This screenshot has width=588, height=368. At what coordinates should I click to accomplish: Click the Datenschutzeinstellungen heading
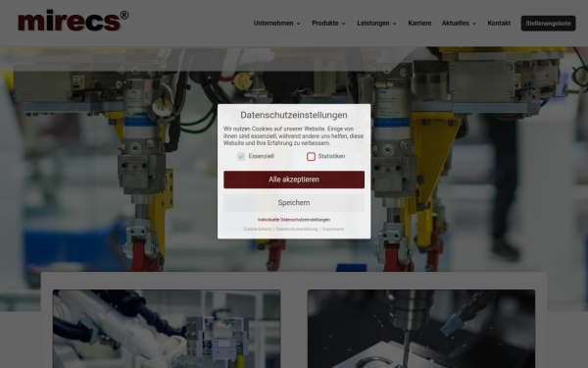point(294,115)
